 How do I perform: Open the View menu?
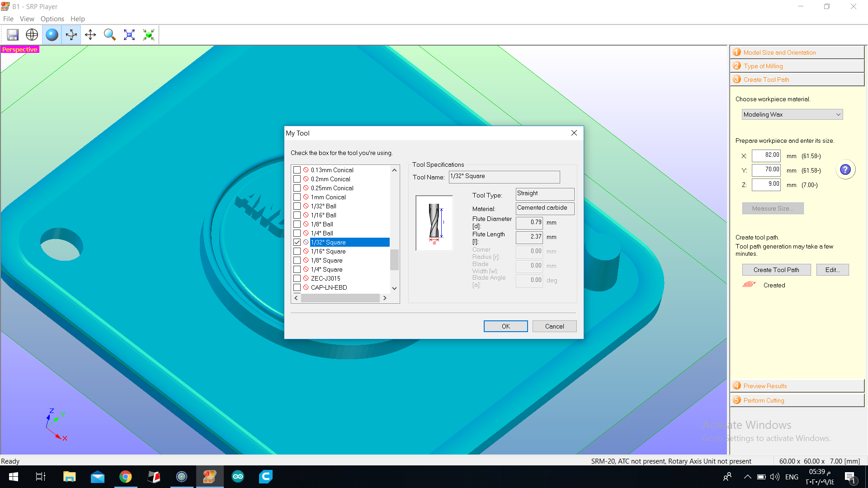pos(27,19)
